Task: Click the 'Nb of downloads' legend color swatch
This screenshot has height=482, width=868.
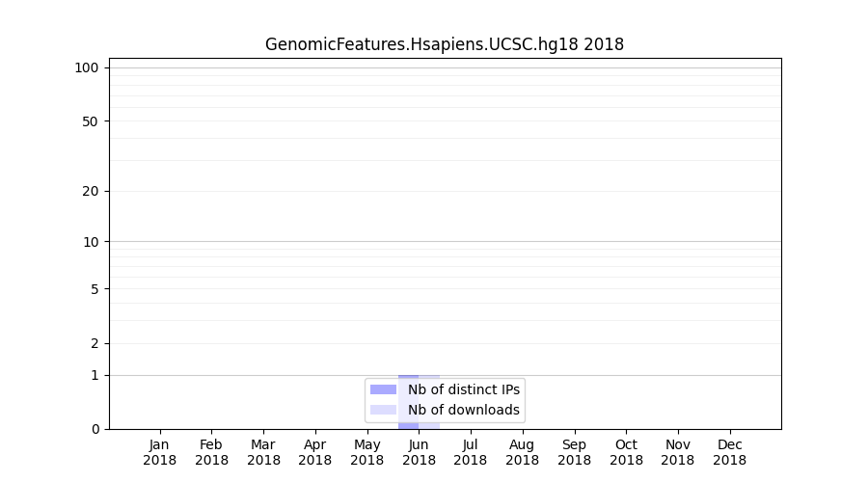Action: (383, 410)
